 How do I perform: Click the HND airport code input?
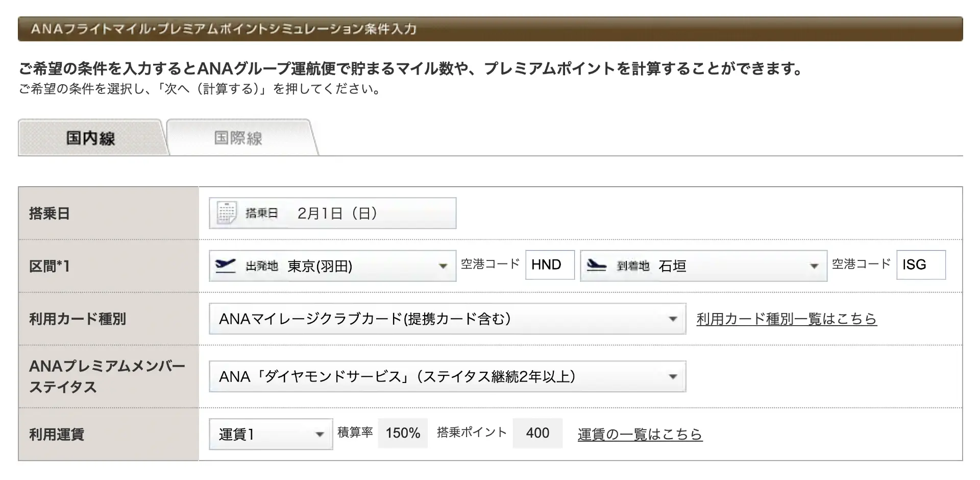click(x=549, y=265)
